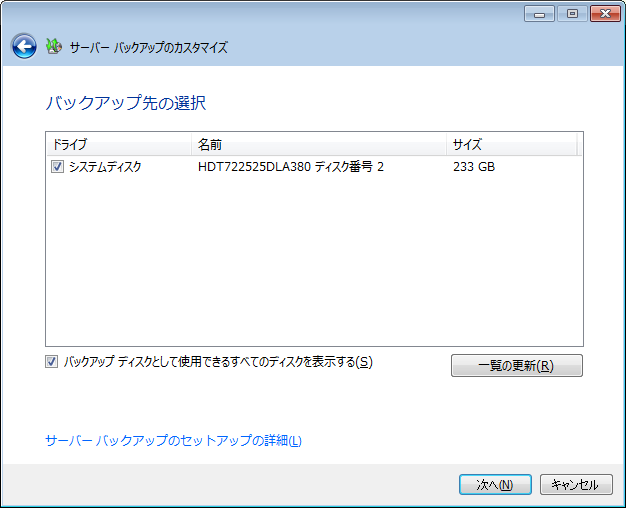Click キャンセル button
This screenshot has width=626, height=508.
click(x=576, y=484)
